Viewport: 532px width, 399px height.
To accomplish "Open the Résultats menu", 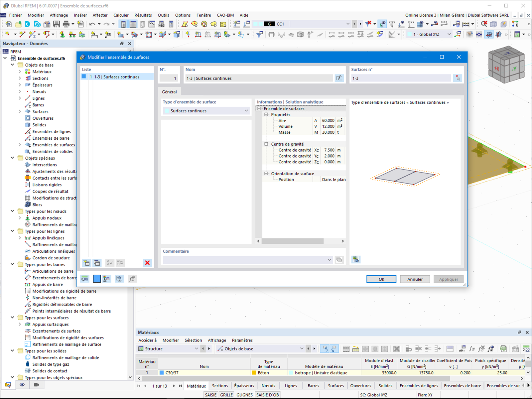I will coord(143,15).
